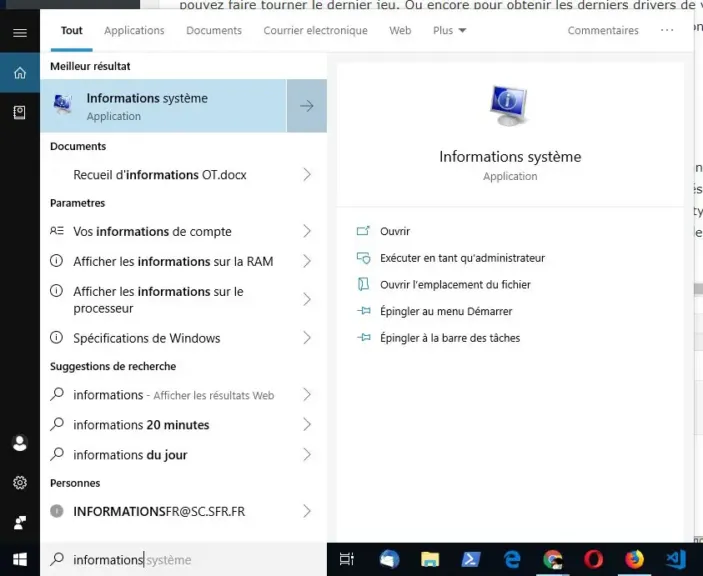
Task: Select the large Informations système icon
Action: (x=509, y=106)
